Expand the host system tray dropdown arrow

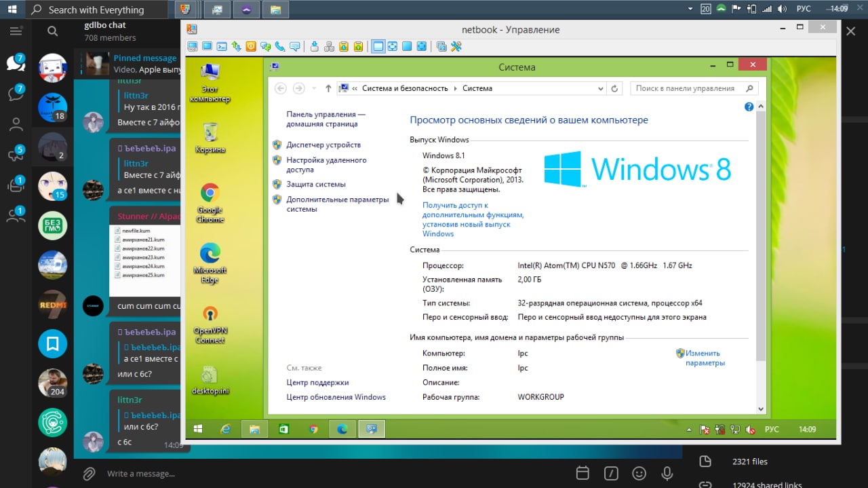(x=690, y=9)
